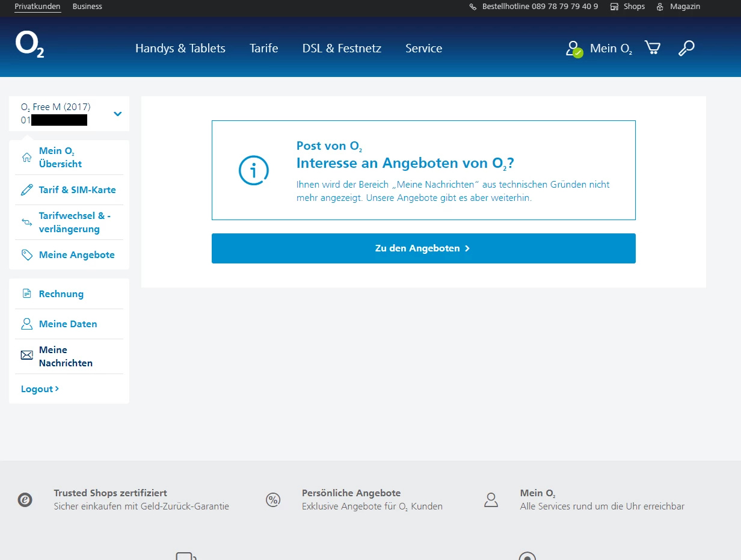The height and width of the screenshot is (560, 741).
Task: Click Sicher einkaufen mit Geld-Zurück-Garantie text
Action: click(141, 506)
